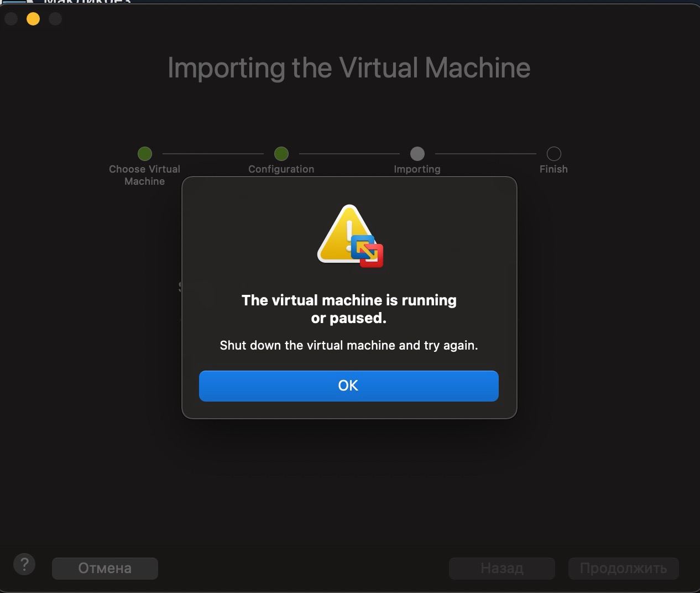Click the Choose Virtual Machine step label
The width and height of the screenshot is (700, 593).
[144, 175]
